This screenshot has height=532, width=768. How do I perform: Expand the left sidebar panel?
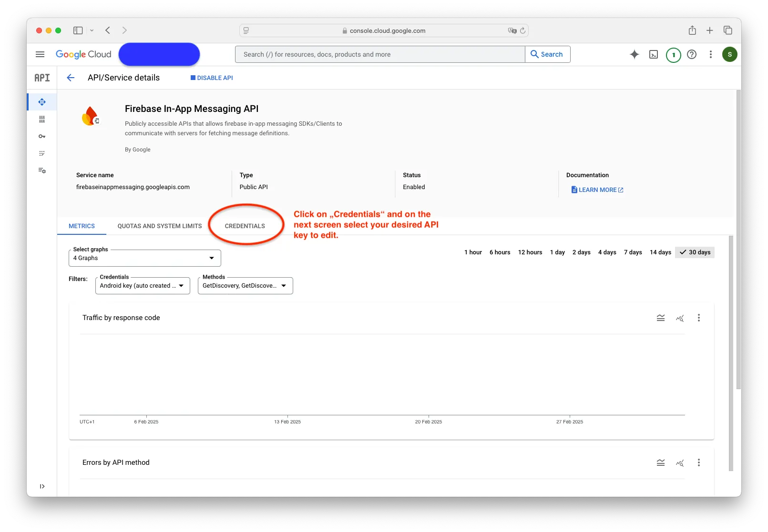click(x=42, y=486)
